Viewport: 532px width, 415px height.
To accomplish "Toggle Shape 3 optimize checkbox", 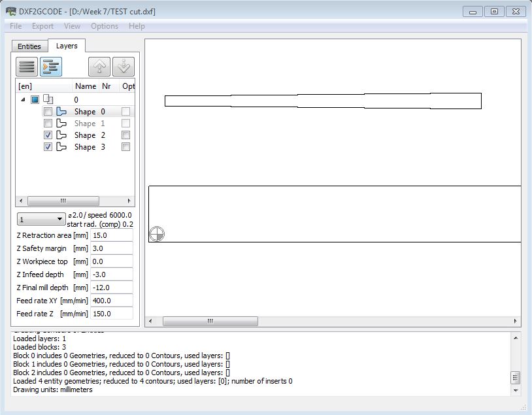I will (x=125, y=146).
